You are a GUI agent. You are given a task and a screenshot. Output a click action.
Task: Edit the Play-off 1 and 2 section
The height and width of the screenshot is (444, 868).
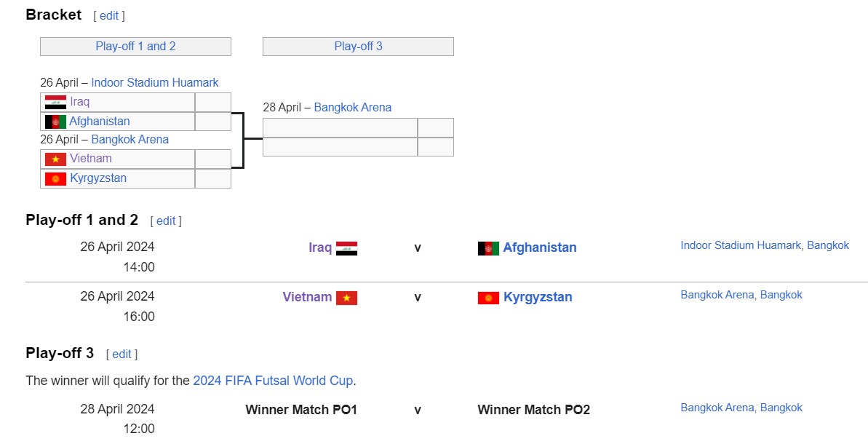point(165,221)
